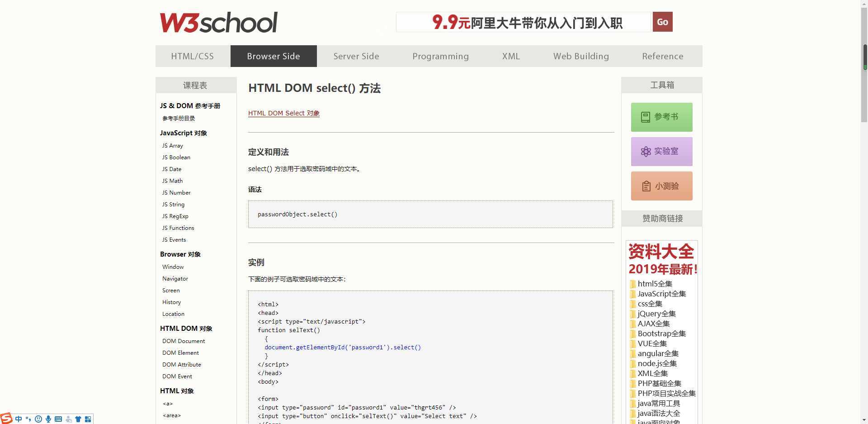Open the HTML/CSS navigation tab
Image resolution: width=868 pixels, height=424 pixels.
(x=193, y=56)
